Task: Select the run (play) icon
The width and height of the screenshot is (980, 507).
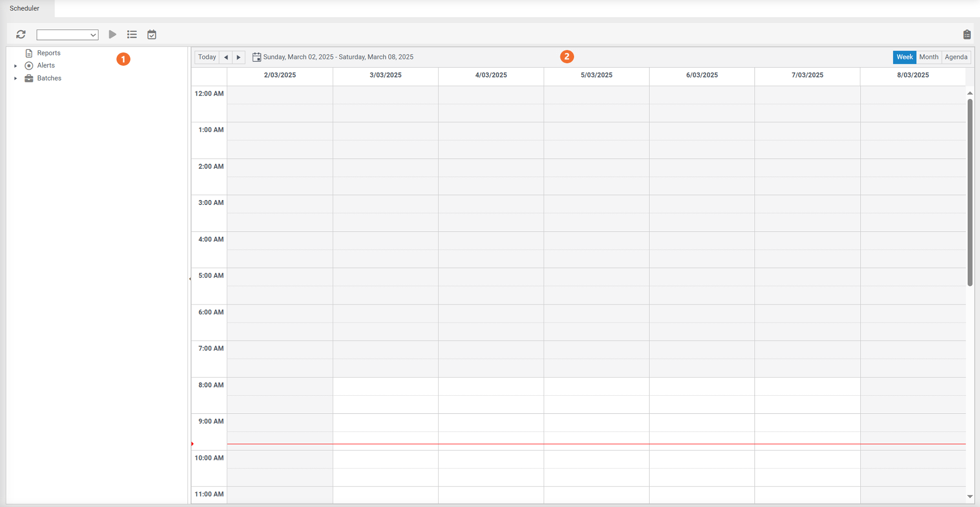Action: point(112,34)
